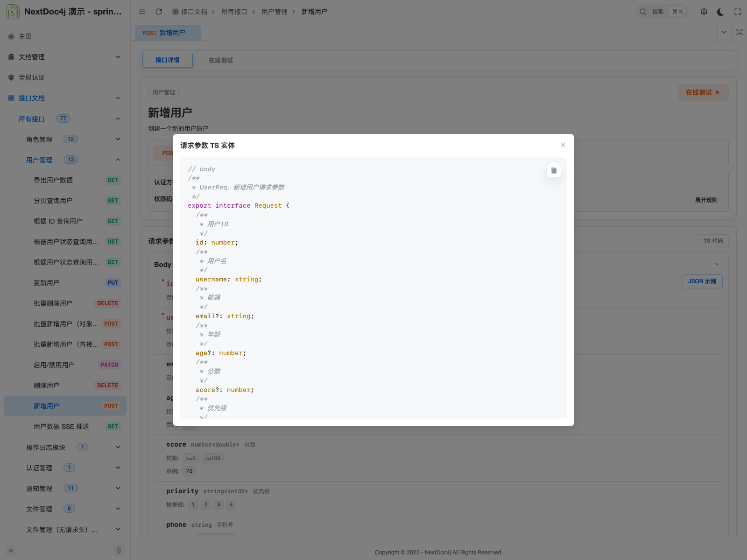Open the tab list dropdown chevron

(724, 32)
